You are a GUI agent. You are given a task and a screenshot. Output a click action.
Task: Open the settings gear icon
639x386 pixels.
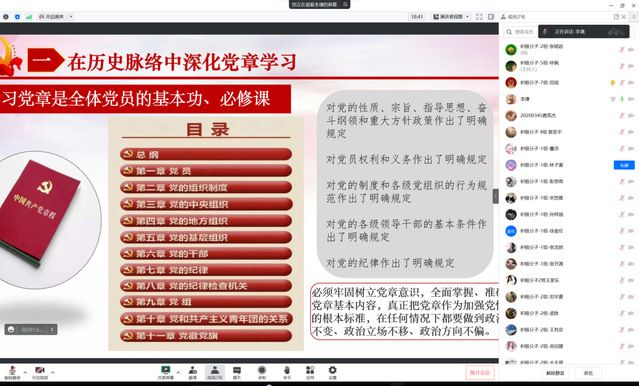pos(333,372)
